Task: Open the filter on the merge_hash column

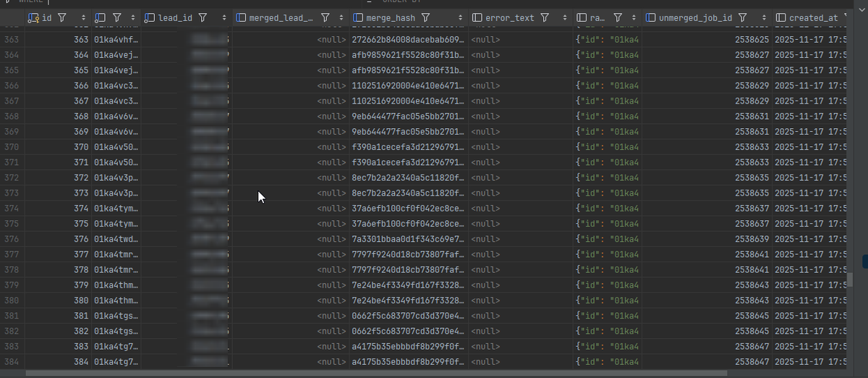Action: tap(426, 17)
